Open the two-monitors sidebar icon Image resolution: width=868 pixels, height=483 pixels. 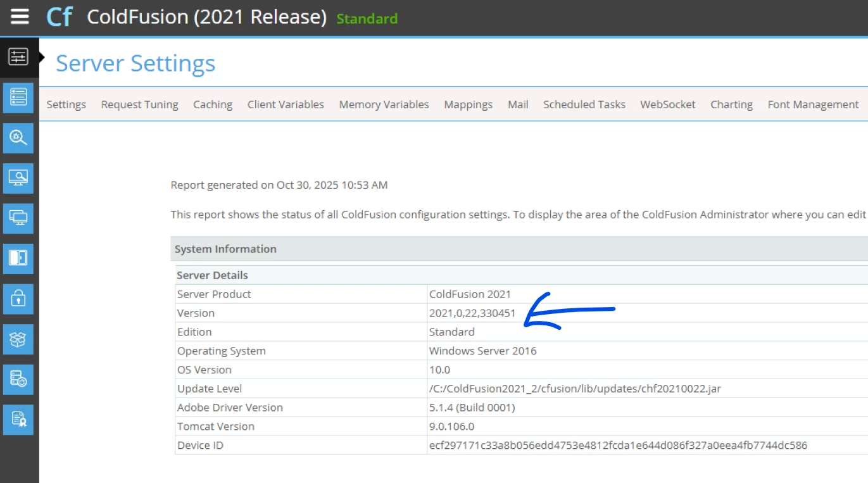tap(18, 218)
